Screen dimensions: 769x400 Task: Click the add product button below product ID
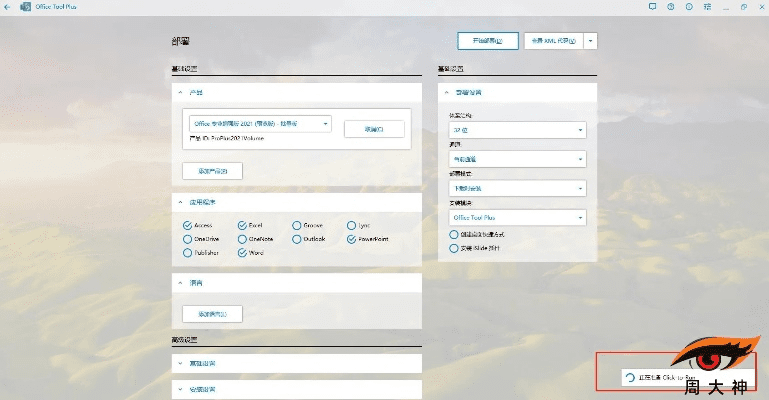(212, 171)
